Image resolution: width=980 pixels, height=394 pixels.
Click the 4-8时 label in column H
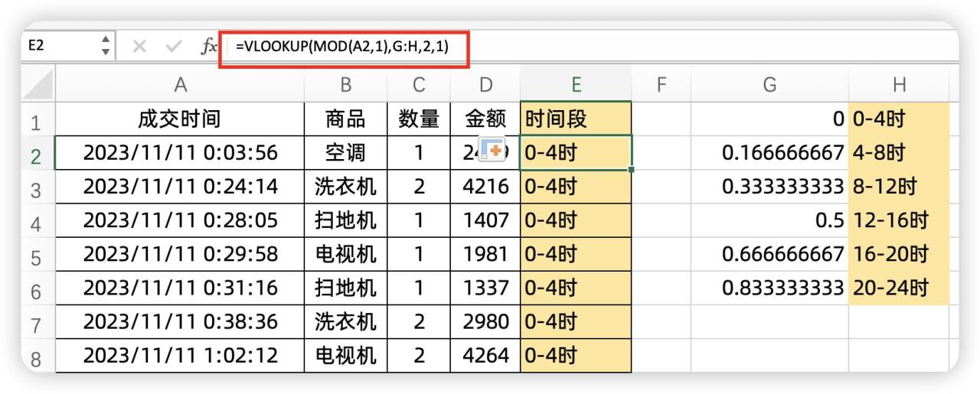coord(898,153)
